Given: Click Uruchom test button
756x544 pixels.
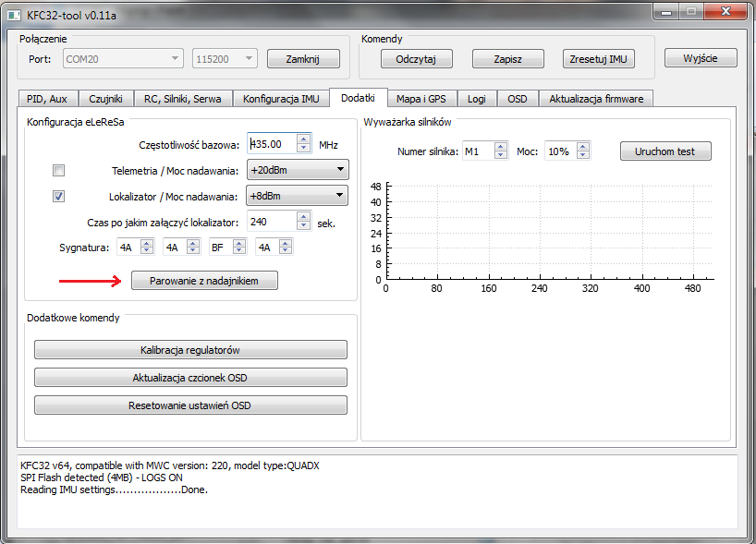Looking at the screenshot, I should [x=665, y=151].
